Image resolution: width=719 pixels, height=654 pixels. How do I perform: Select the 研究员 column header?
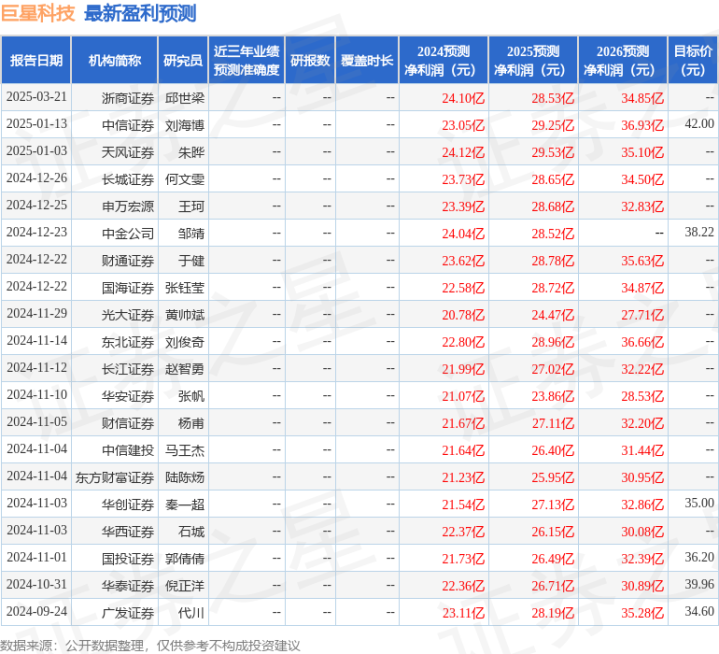(183, 60)
